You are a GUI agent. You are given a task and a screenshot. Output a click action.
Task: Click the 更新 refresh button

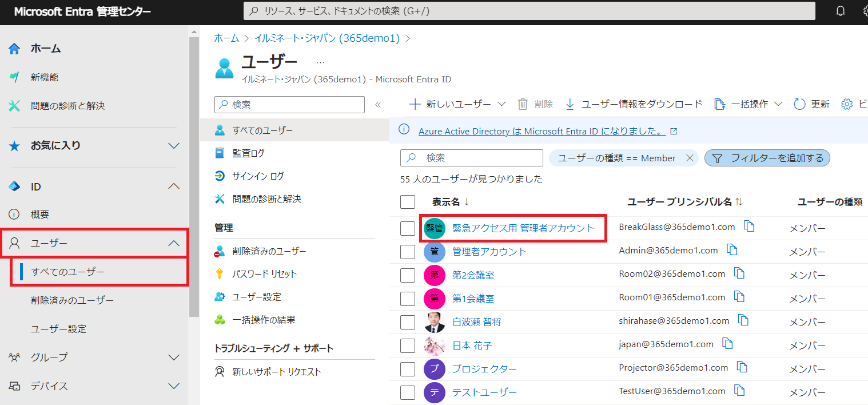[x=811, y=104]
